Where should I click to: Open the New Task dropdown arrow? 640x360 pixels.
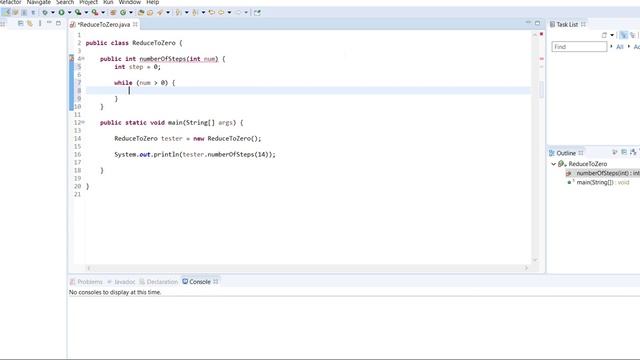tap(612, 35)
